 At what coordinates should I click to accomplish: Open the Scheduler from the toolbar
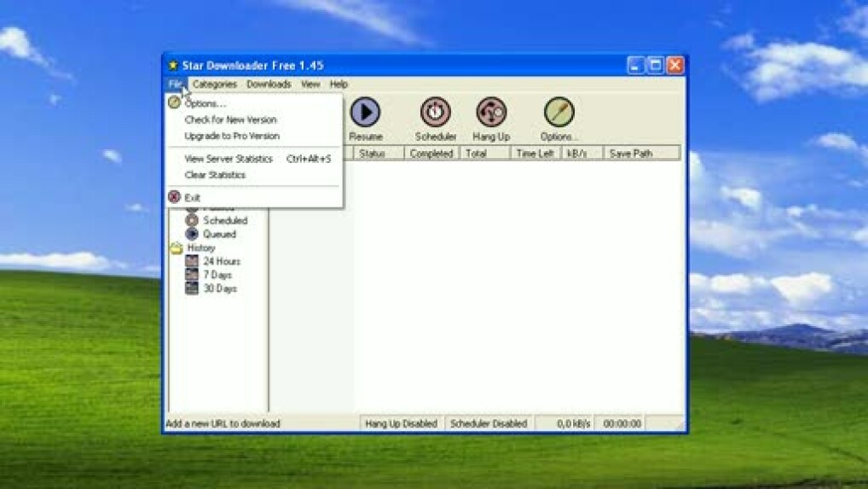point(435,113)
